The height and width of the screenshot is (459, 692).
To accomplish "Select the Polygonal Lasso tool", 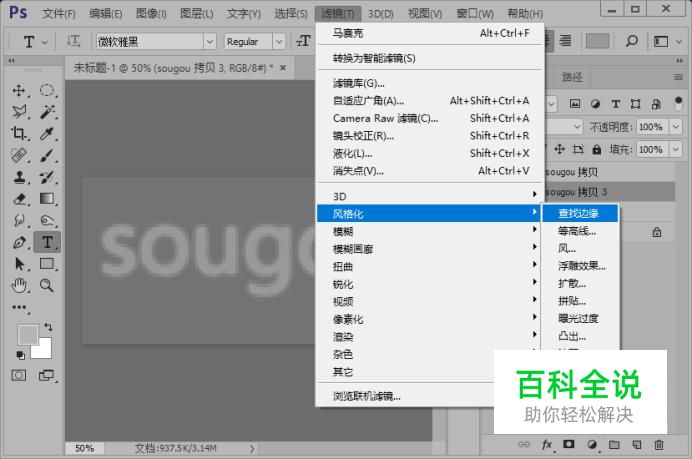I will (x=19, y=112).
